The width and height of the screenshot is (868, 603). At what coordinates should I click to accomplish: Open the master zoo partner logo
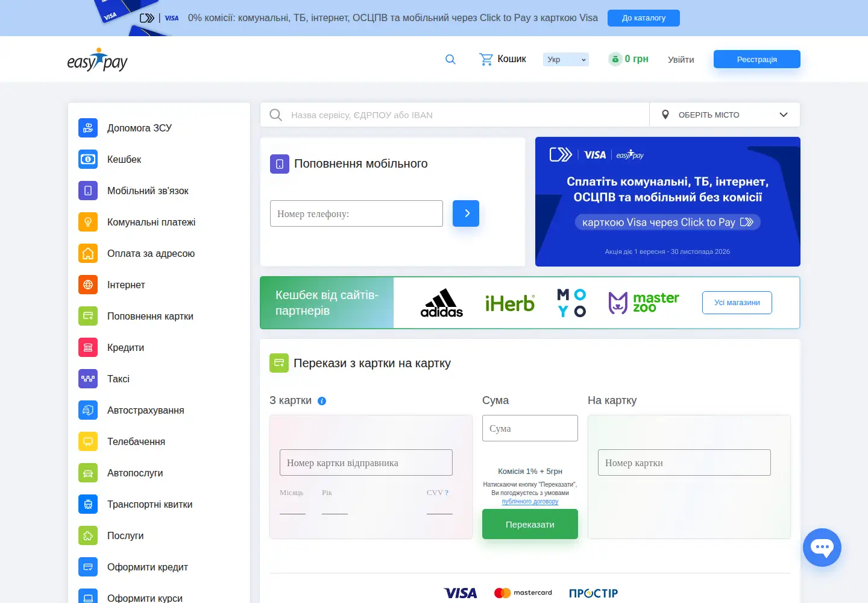[644, 303]
